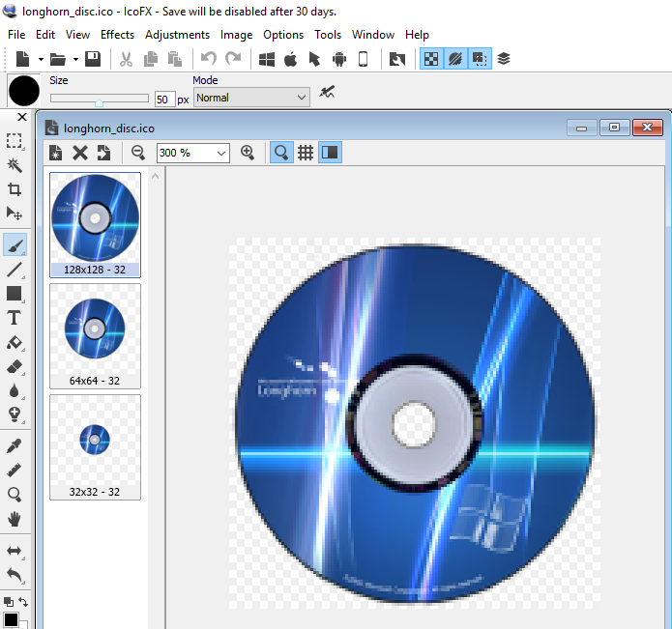Open the File menu

(16, 35)
